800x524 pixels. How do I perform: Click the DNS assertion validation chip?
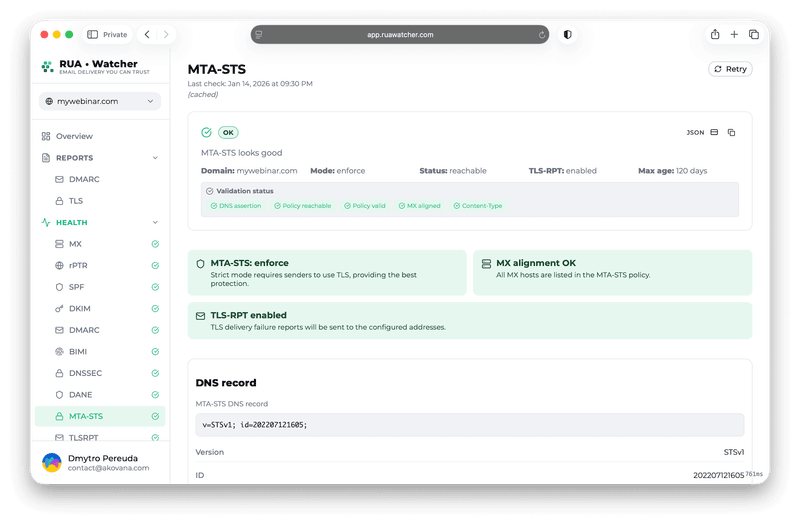(x=236, y=206)
